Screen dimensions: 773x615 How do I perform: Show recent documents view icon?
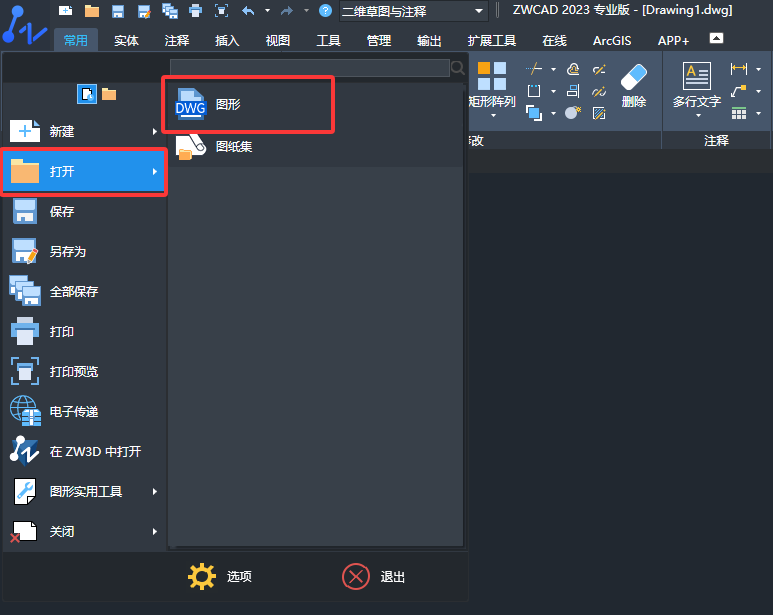click(x=87, y=94)
